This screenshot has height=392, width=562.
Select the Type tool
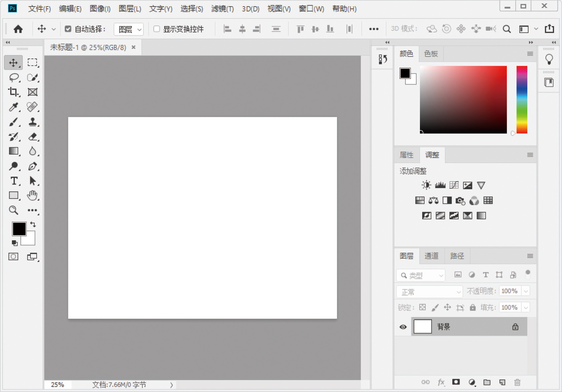14,181
